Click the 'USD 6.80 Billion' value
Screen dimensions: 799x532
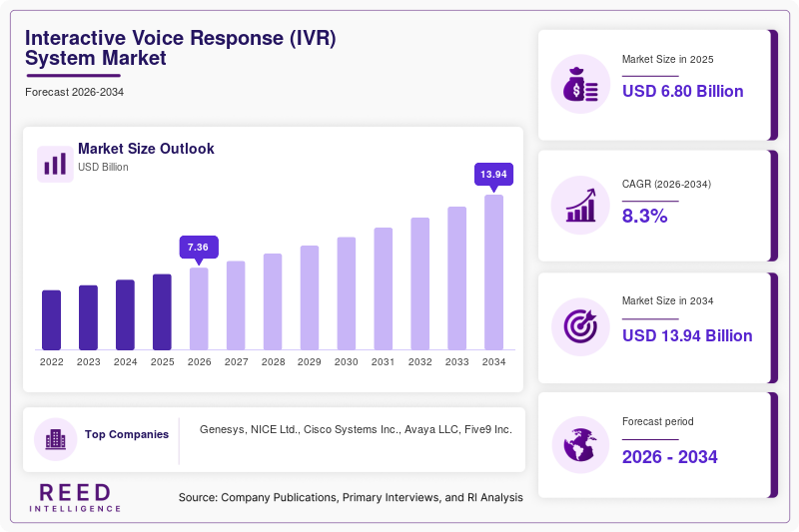coord(682,91)
